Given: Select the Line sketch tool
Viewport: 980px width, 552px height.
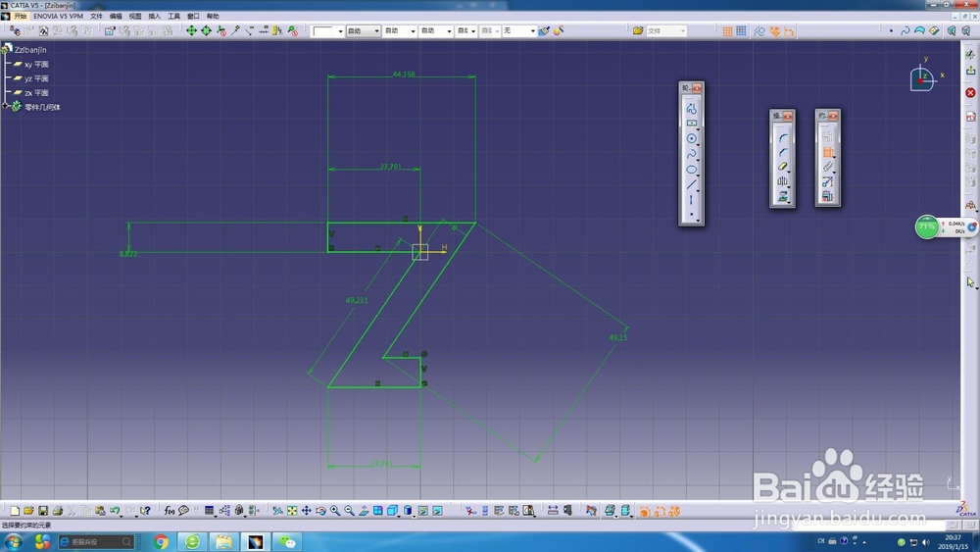Looking at the screenshot, I should (691, 185).
